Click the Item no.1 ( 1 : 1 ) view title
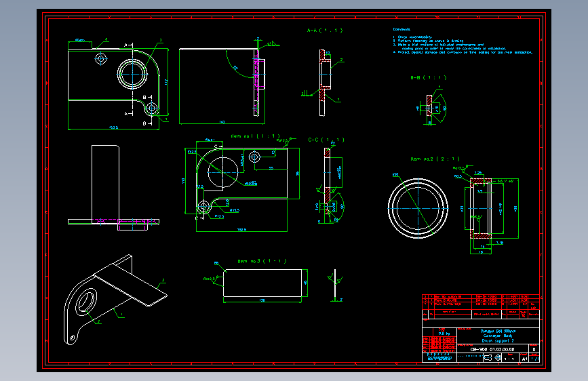Screen dimensions: 588x381 [256, 136]
